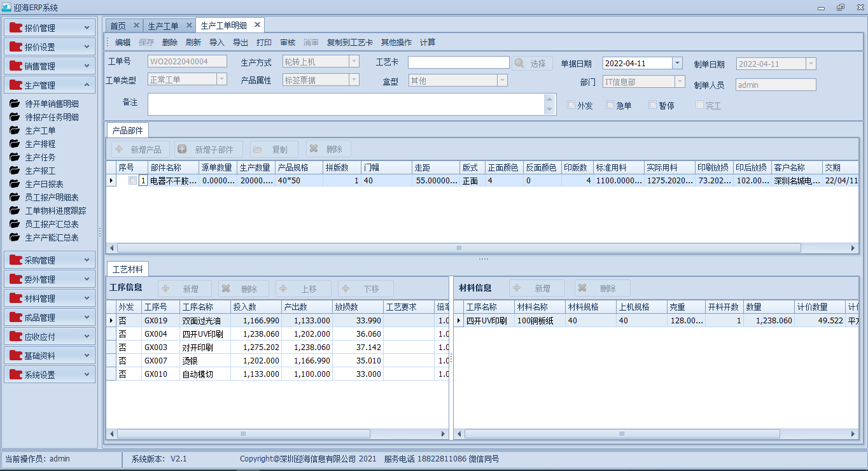Screen dimensions: 868x471
Task: Click the 工序信息 horizontal scrollbar
Action: coord(242,434)
